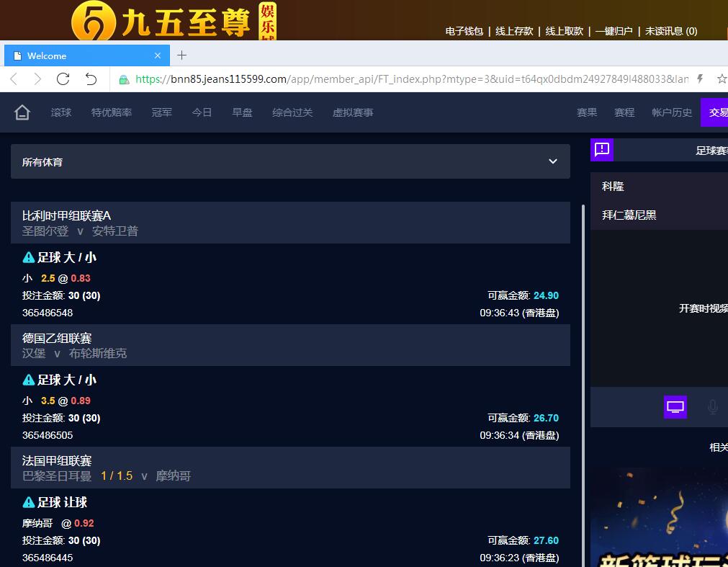This screenshot has width=728, height=567.
Task: Click the purple message alert icon
Action: click(602, 150)
